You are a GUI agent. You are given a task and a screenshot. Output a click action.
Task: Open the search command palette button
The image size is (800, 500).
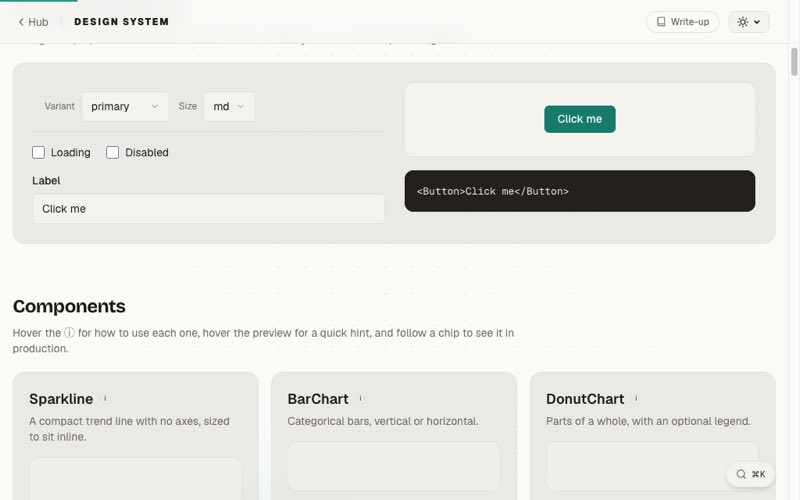click(x=750, y=474)
